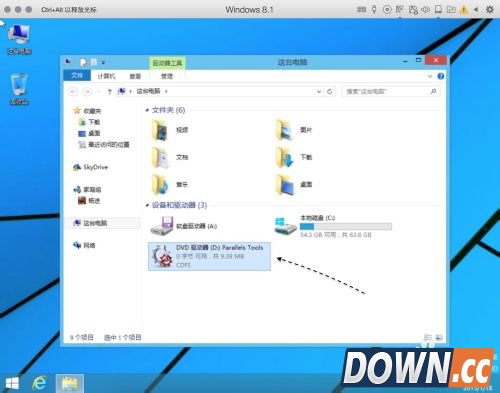This screenshot has width=500, height=393.
Task: Select the 视频 (Videos) folder
Action: (x=170, y=130)
